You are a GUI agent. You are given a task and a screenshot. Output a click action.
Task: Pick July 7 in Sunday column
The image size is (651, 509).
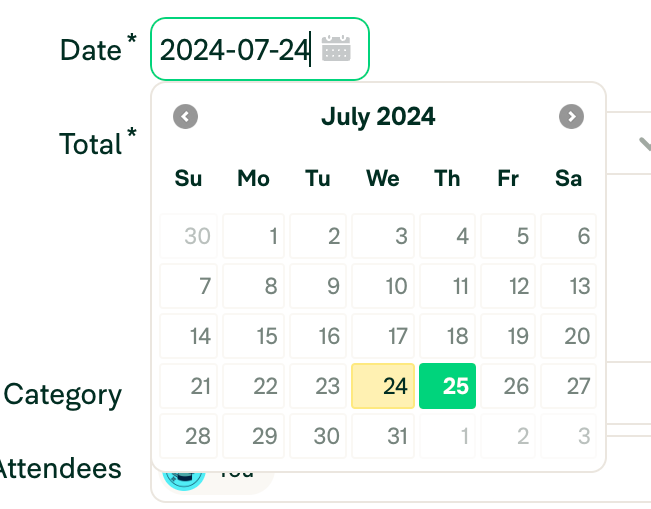coord(189,287)
